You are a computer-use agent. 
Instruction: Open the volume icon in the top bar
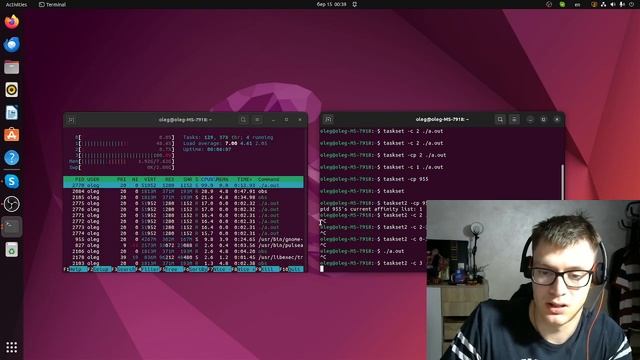tap(613, 4)
